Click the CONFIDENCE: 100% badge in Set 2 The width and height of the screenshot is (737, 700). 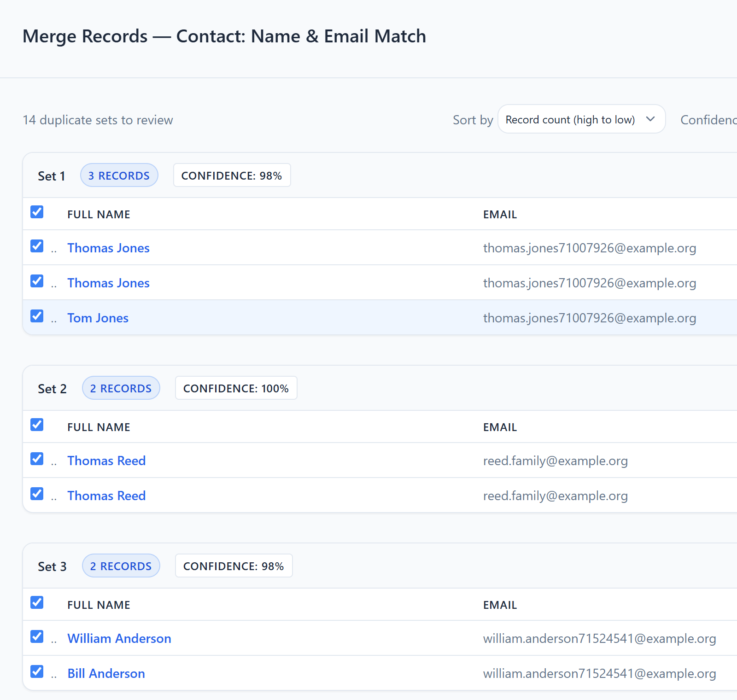(236, 388)
